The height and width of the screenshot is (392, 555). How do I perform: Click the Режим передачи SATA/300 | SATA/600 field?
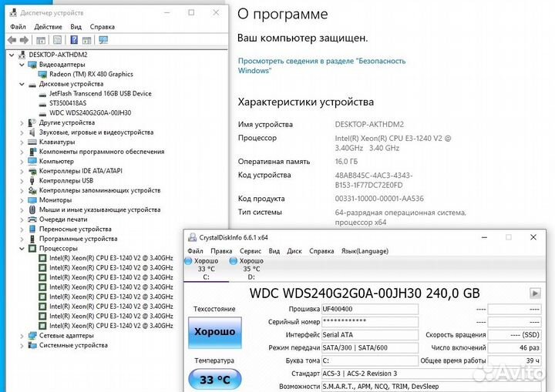tap(370, 347)
